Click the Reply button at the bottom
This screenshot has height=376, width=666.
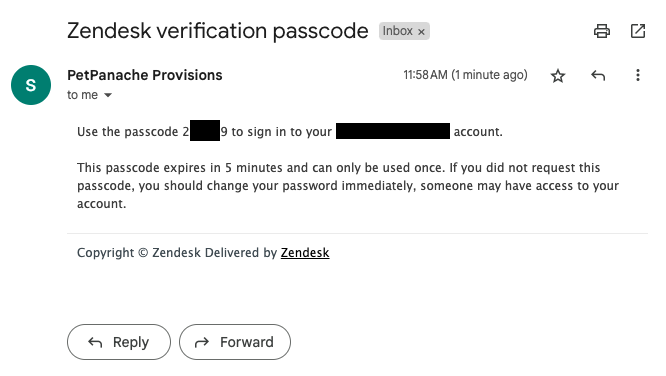coord(119,342)
